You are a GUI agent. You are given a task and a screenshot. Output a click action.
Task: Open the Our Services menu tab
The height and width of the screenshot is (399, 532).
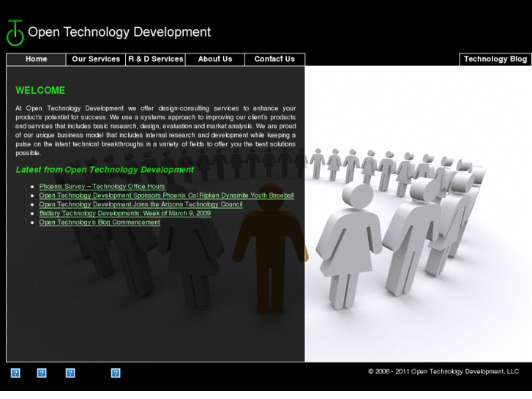96,59
